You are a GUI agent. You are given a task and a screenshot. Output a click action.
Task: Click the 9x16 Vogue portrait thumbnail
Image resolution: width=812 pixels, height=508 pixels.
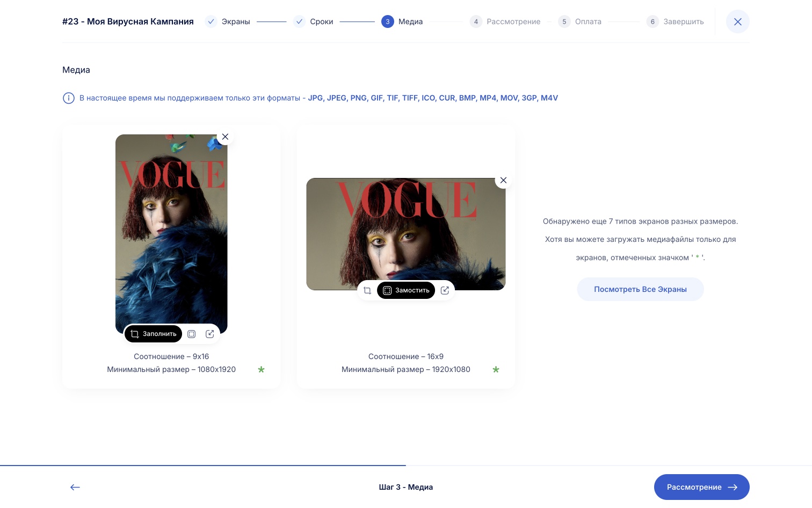coord(171,234)
